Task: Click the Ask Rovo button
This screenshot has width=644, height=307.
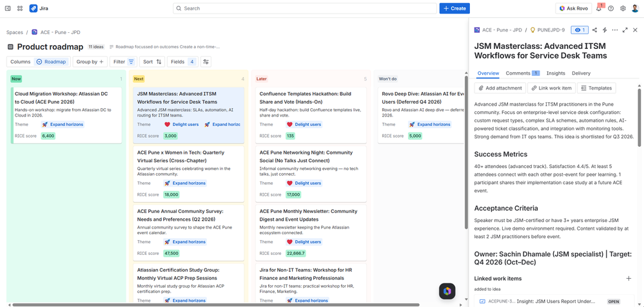Action: tap(573, 8)
